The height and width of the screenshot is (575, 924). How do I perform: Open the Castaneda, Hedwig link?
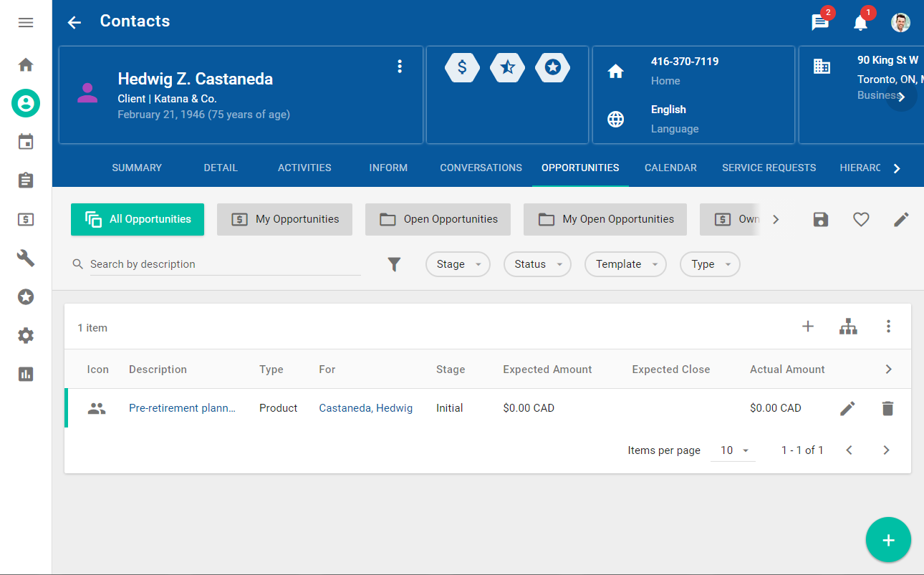[x=365, y=408]
